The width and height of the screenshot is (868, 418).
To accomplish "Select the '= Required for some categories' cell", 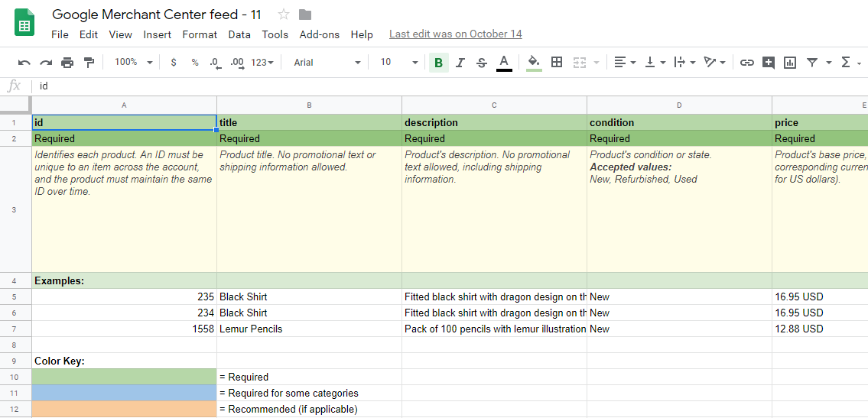I will [310, 393].
